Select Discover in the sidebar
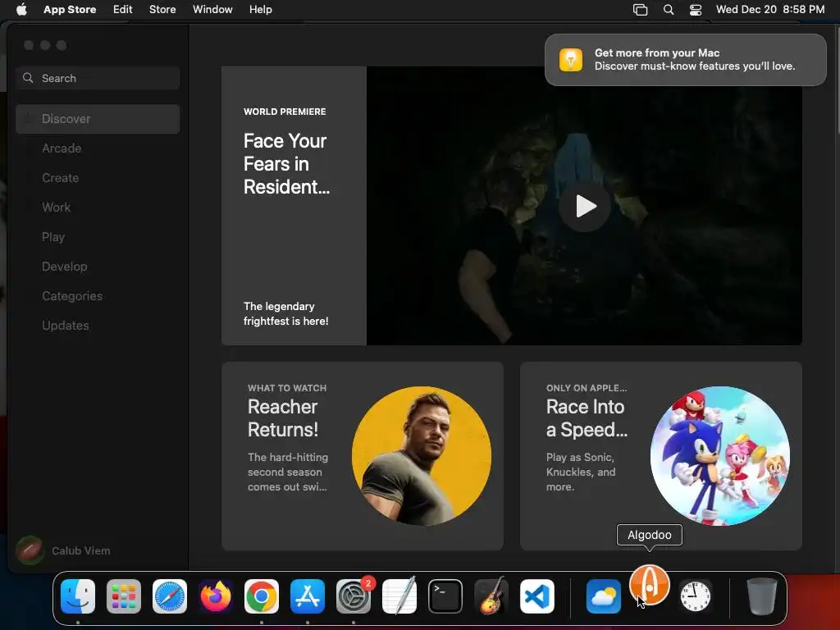 click(98, 119)
